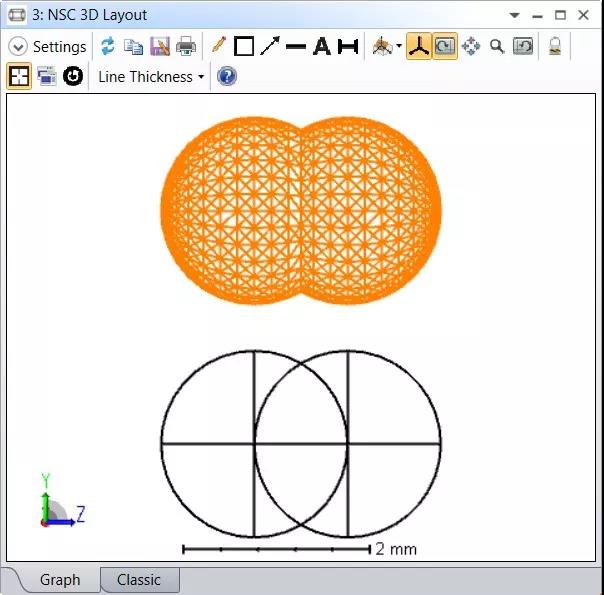
Task: Switch to the Graph tab
Action: tap(60, 580)
